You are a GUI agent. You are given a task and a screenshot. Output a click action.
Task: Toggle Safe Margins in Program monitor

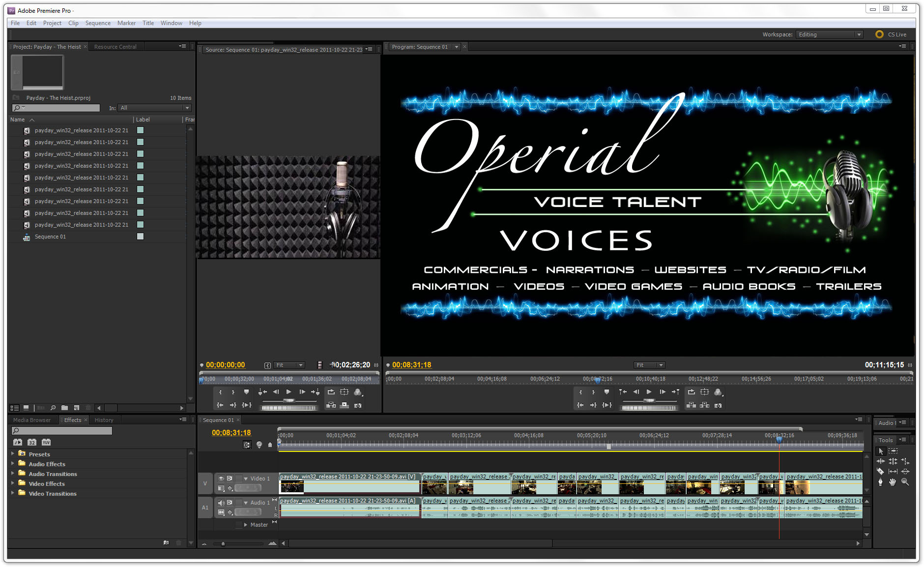(x=705, y=392)
